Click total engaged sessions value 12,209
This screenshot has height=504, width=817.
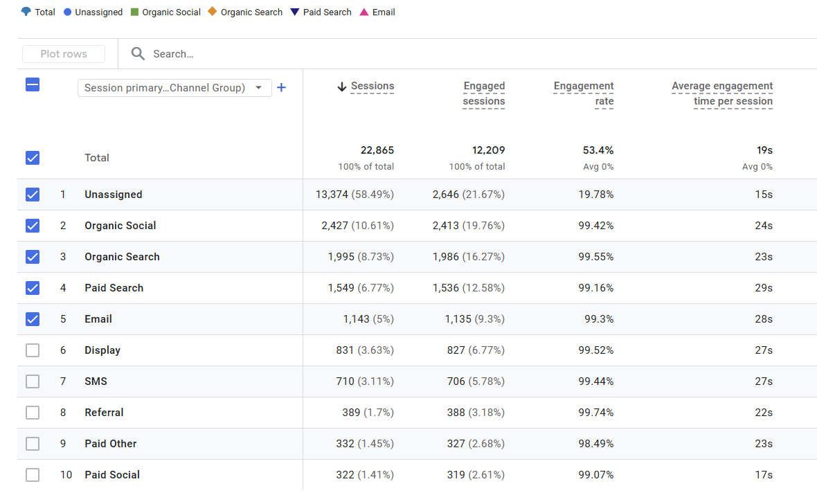[x=488, y=150]
